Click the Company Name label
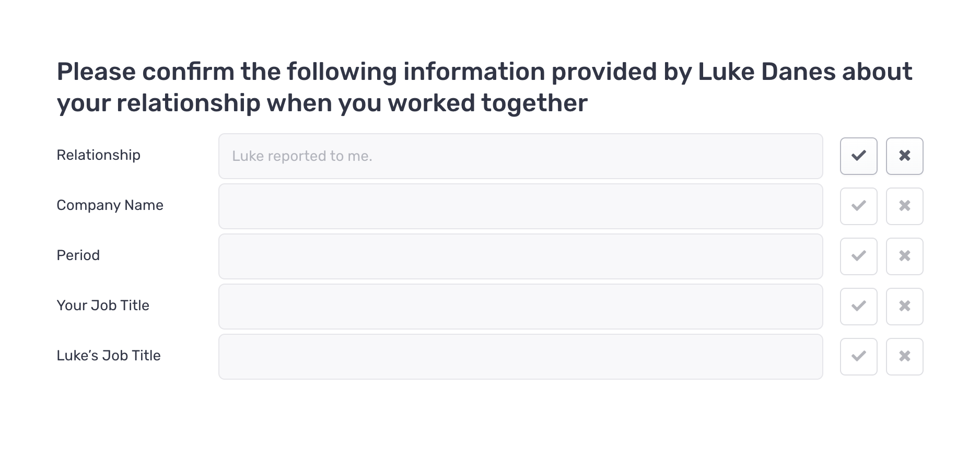The width and height of the screenshot is (980, 469). click(110, 205)
